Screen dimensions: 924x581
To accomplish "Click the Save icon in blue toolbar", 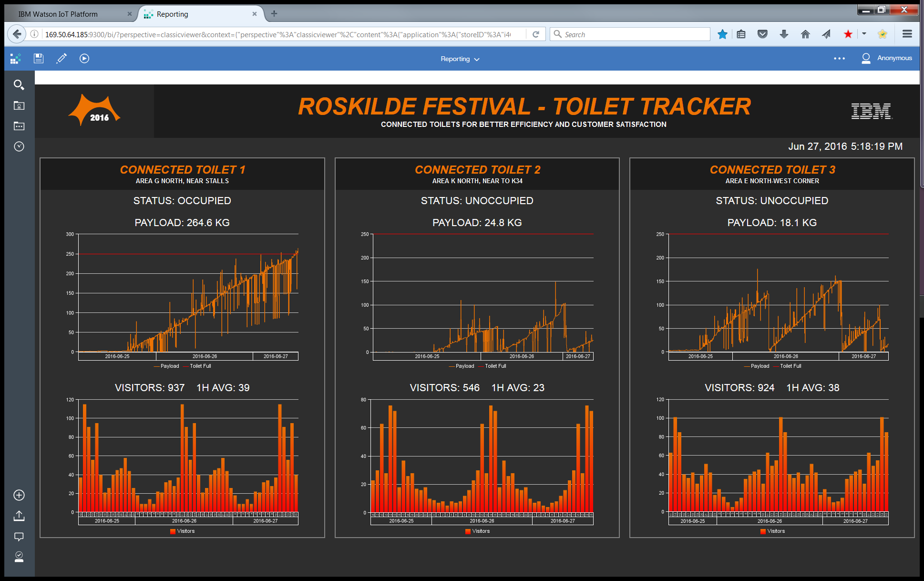I will point(39,58).
